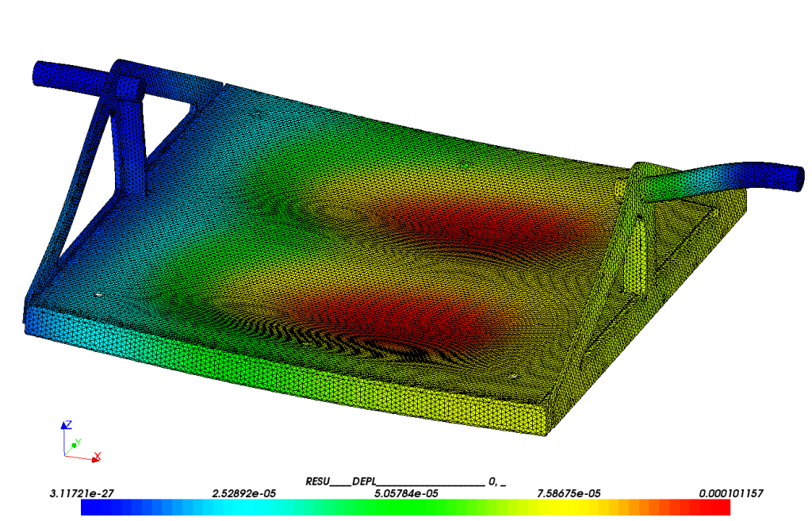The image size is (812, 521).
Task: Click the red X-axis label
Action: [98, 456]
